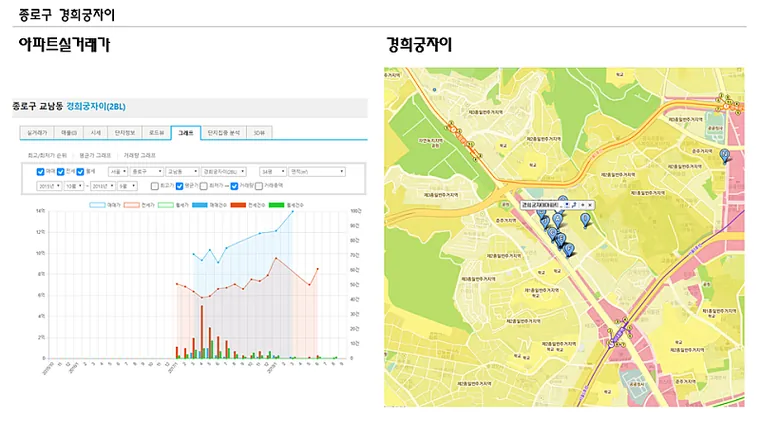Enable 거래총액 checkbox
760x428 pixels.
coord(259,186)
